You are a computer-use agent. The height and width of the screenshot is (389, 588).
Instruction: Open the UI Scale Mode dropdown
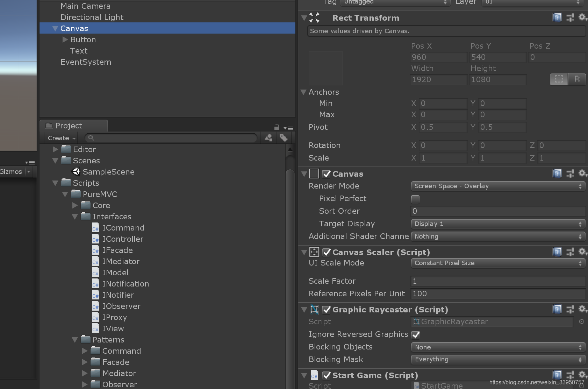pos(498,263)
